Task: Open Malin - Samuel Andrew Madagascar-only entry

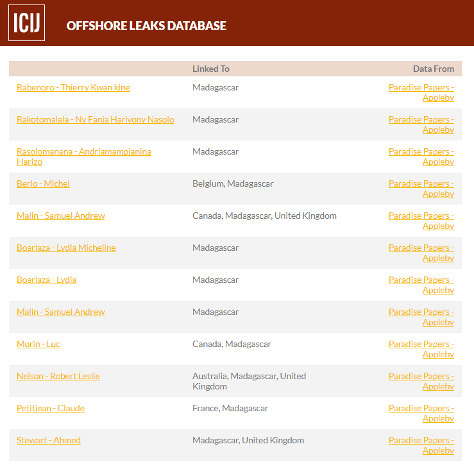Action: [x=61, y=312]
